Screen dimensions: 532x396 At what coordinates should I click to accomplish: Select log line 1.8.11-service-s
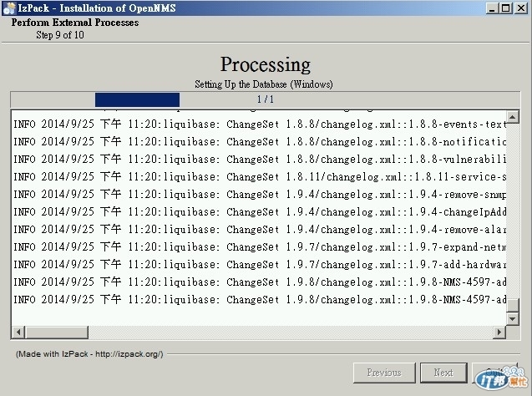(x=260, y=177)
